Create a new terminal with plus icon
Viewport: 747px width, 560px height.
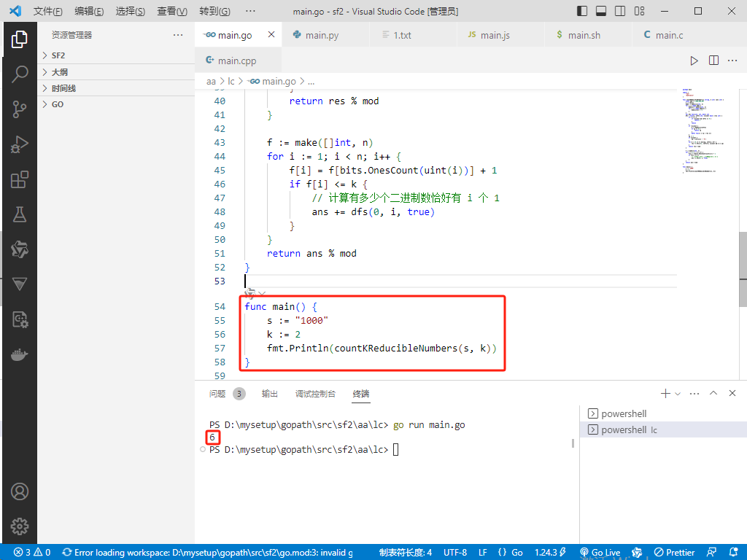(x=665, y=393)
